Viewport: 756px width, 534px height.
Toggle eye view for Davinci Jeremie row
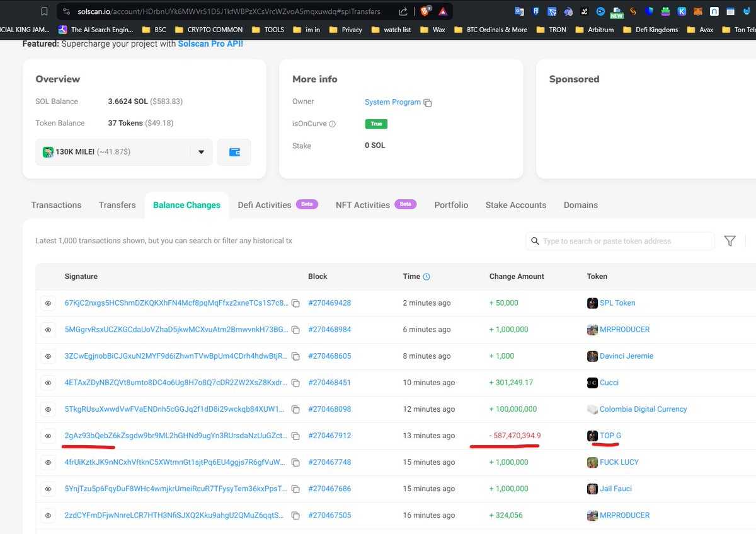(x=48, y=356)
